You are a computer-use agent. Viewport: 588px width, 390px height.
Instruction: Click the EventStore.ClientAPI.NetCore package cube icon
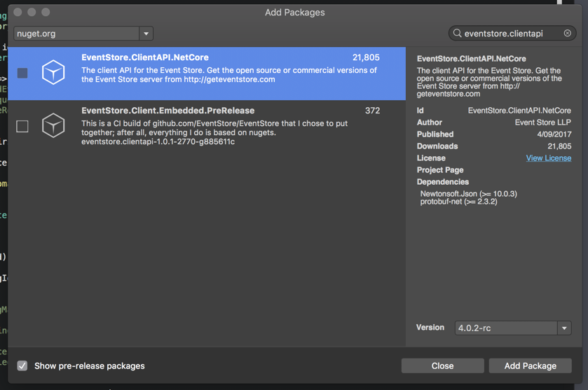pyautogui.click(x=53, y=72)
